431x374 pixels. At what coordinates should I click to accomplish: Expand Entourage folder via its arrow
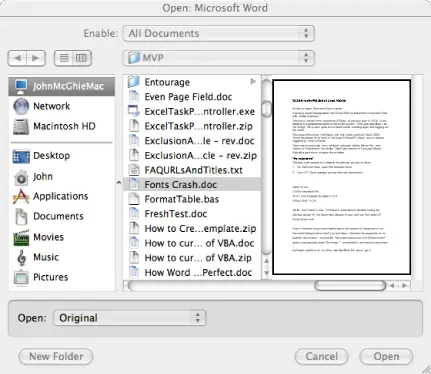[253, 82]
